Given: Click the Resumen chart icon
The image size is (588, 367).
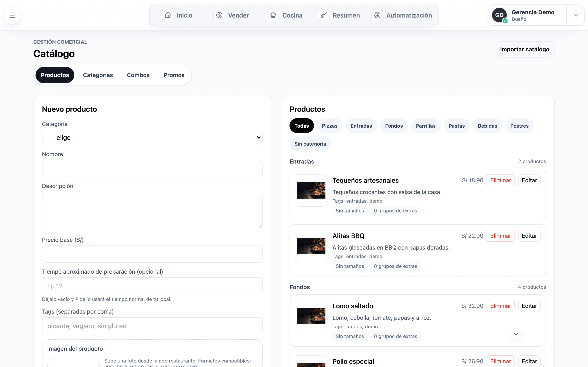Looking at the screenshot, I should [x=324, y=15].
